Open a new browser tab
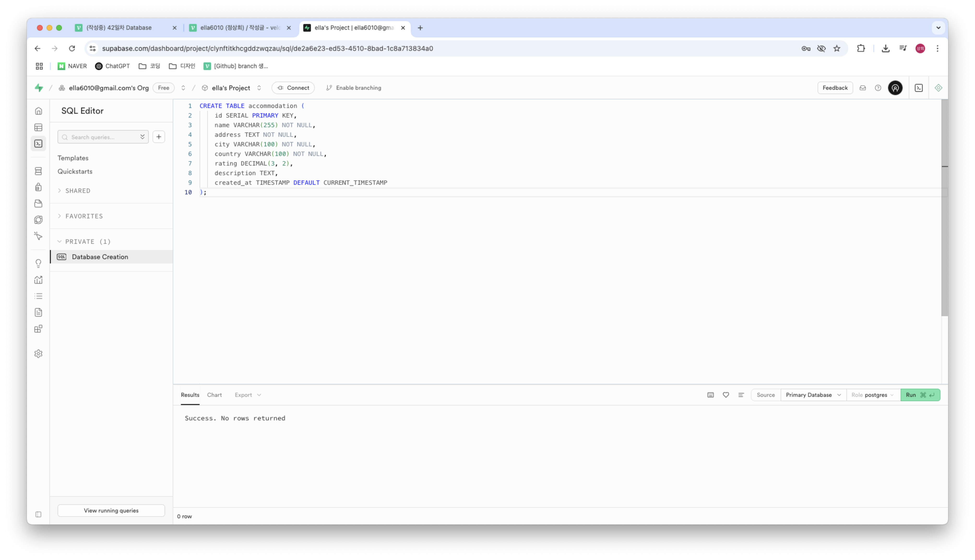 pos(420,28)
